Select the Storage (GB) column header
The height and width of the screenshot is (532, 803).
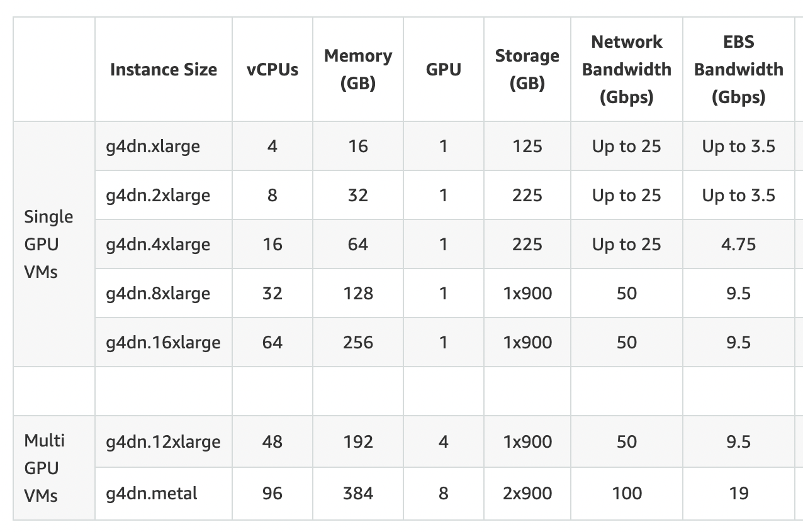(527, 69)
